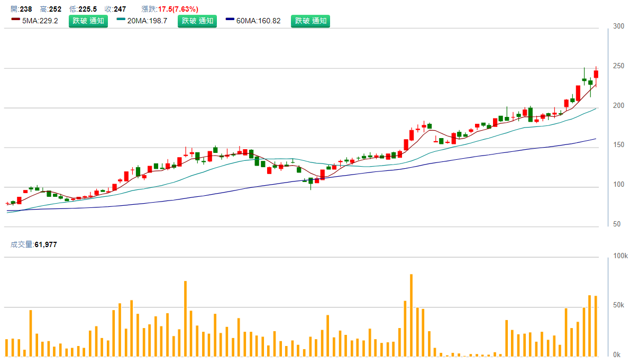Click the rightmost orange volume bar
This screenshot has width=630, height=364.
(x=596, y=325)
